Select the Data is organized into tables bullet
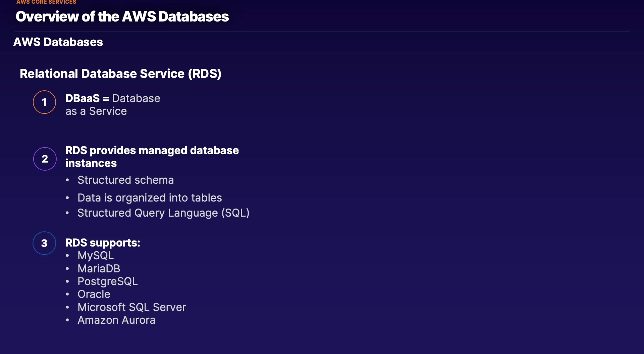Viewport: 644px width, 354px height. point(150,198)
